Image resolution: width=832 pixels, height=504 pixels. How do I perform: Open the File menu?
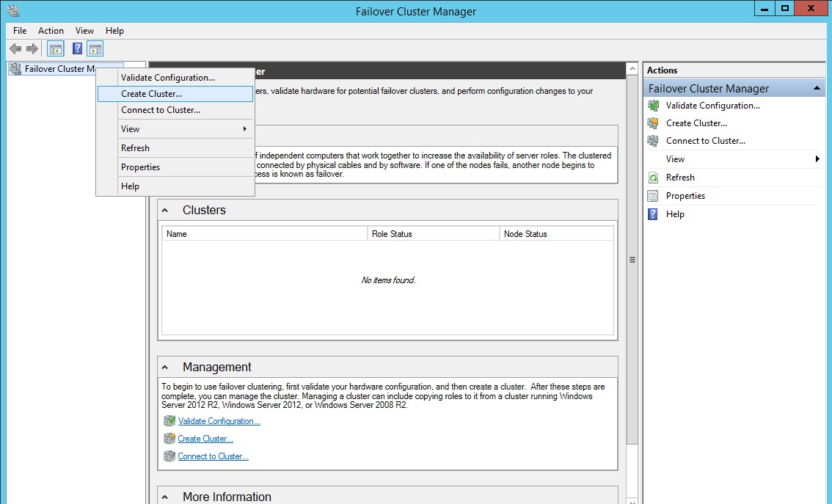(x=20, y=31)
